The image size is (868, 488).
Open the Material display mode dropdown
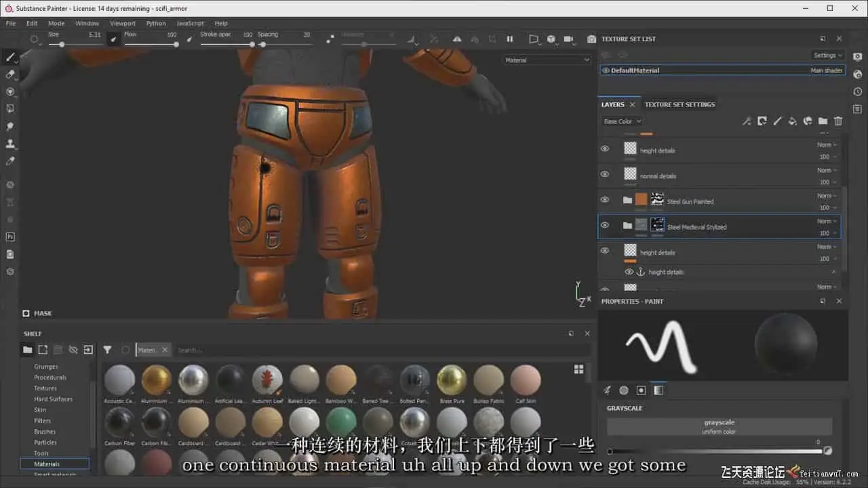[547, 60]
